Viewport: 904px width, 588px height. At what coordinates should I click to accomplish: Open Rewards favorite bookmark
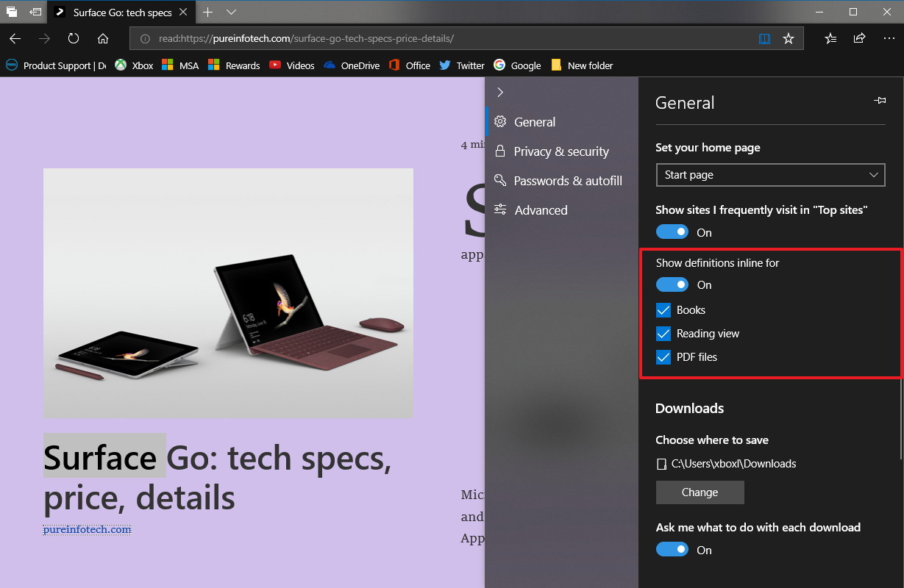233,65
